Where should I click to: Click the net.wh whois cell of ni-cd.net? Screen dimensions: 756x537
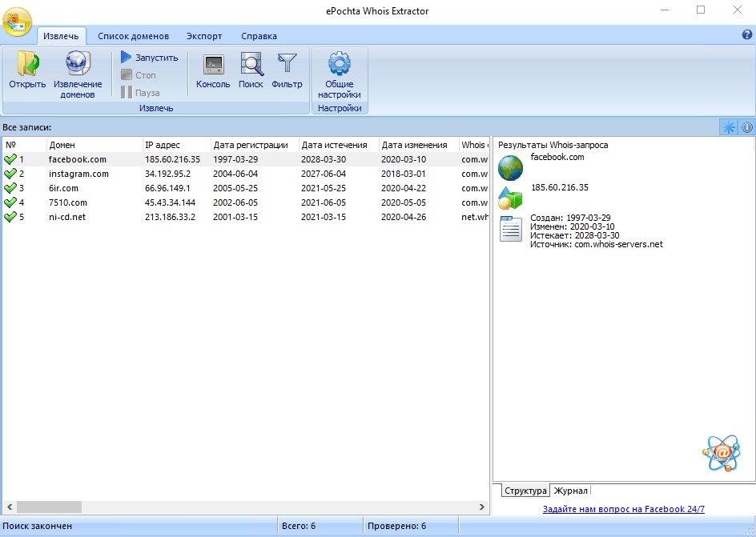[474, 217]
